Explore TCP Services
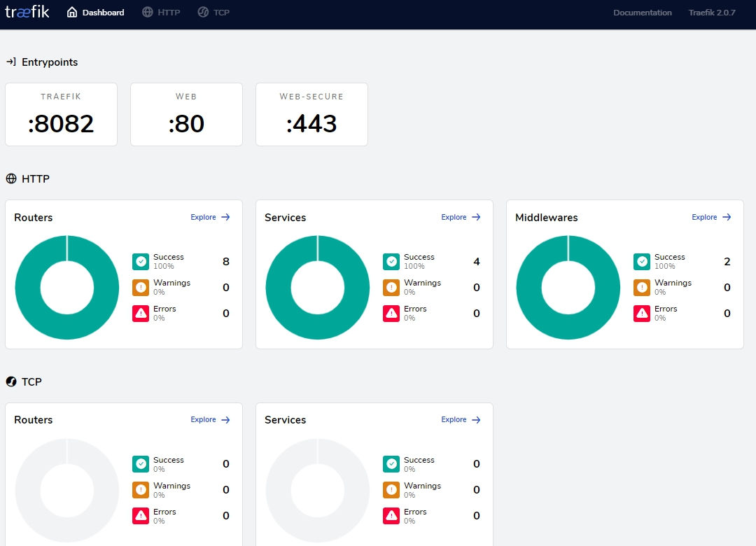The width and height of the screenshot is (756, 546). click(x=461, y=420)
